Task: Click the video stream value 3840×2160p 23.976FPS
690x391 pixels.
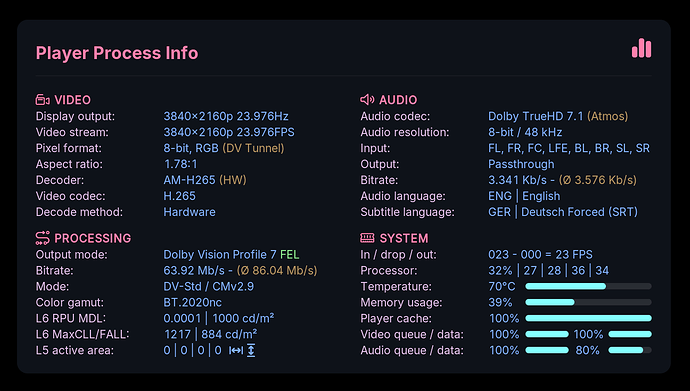Action: pyautogui.click(x=229, y=132)
